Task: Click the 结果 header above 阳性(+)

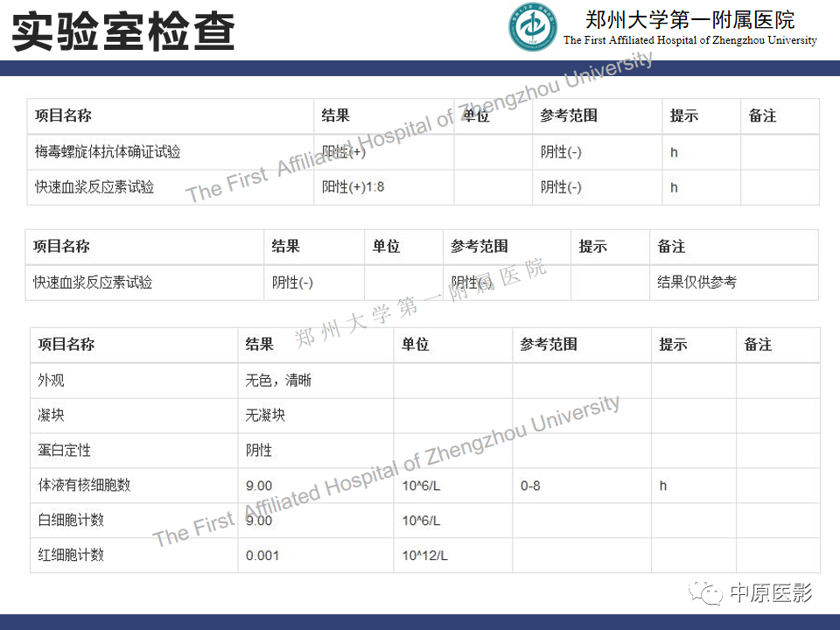Action: [x=335, y=115]
